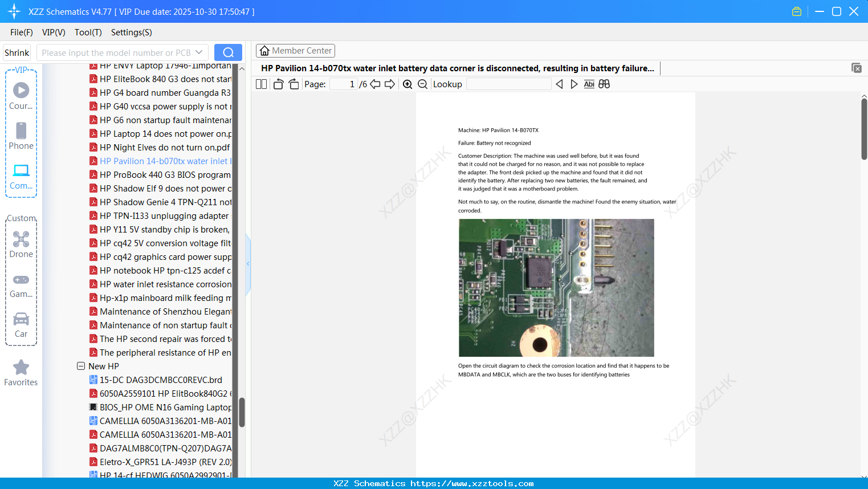
Task: Open the Drone category
Action: click(21, 244)
